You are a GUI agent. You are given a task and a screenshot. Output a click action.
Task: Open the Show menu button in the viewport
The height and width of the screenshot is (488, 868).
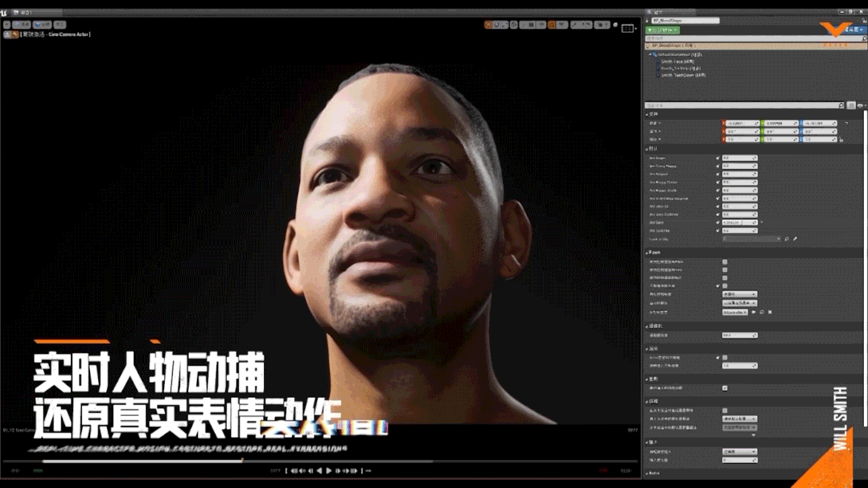pos(60,25)
